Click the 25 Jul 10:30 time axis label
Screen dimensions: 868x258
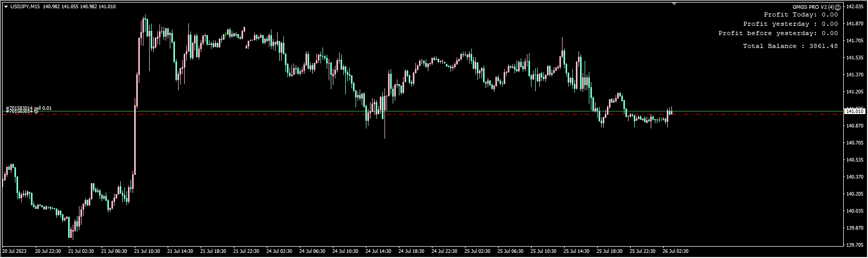(543, 251)
